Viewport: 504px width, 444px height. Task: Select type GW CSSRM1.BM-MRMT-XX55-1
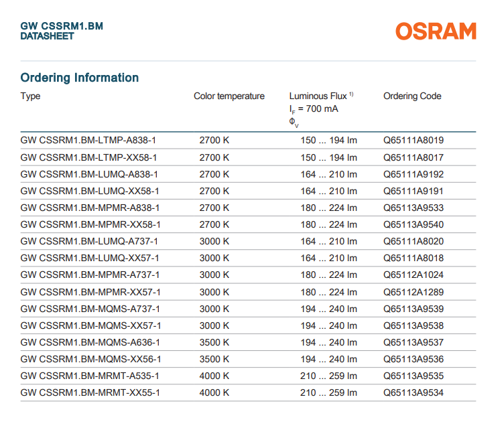pos(90,392)
